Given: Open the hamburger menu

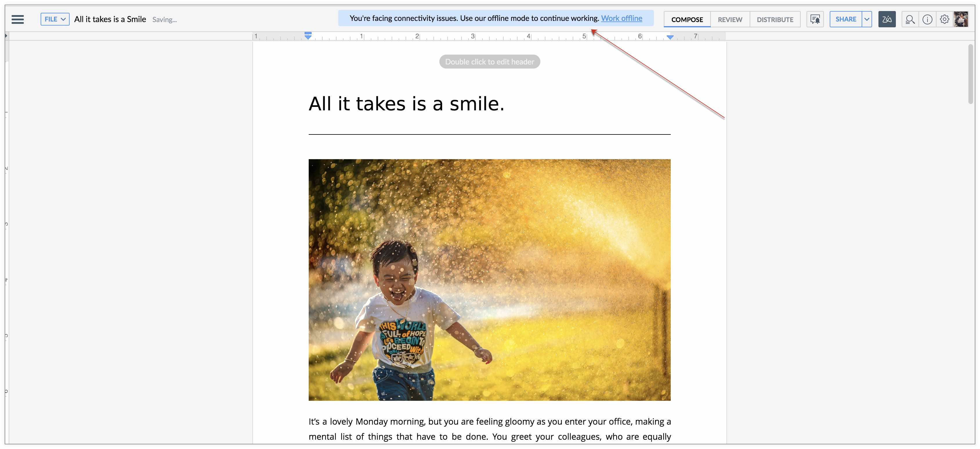Looking at the screenshot, I should [x=17, y=19].
